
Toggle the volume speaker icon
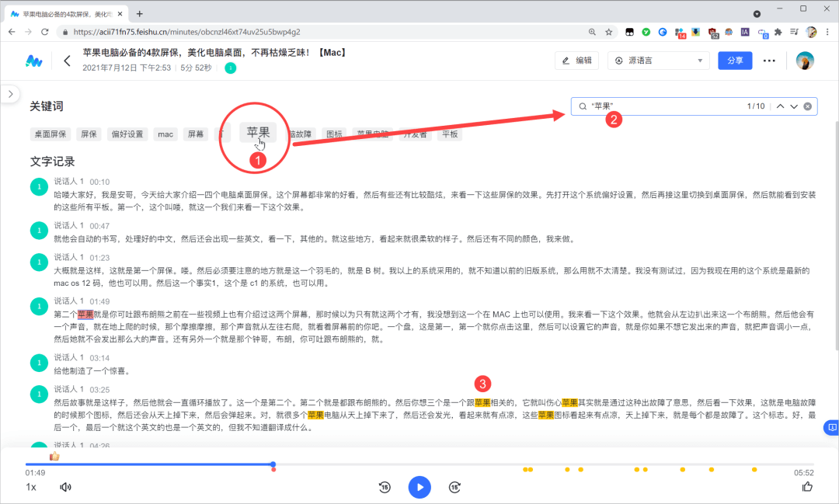pyautogui.click(x=65, y=487)
